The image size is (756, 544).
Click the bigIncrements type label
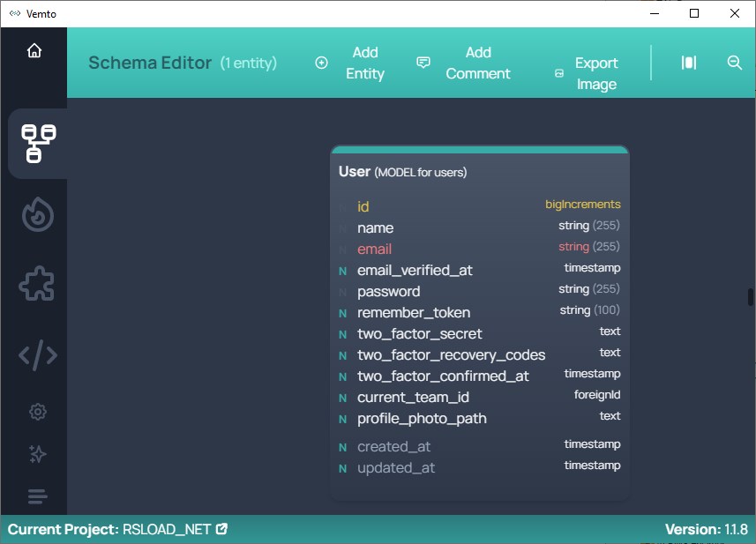[x=583, y=205]
